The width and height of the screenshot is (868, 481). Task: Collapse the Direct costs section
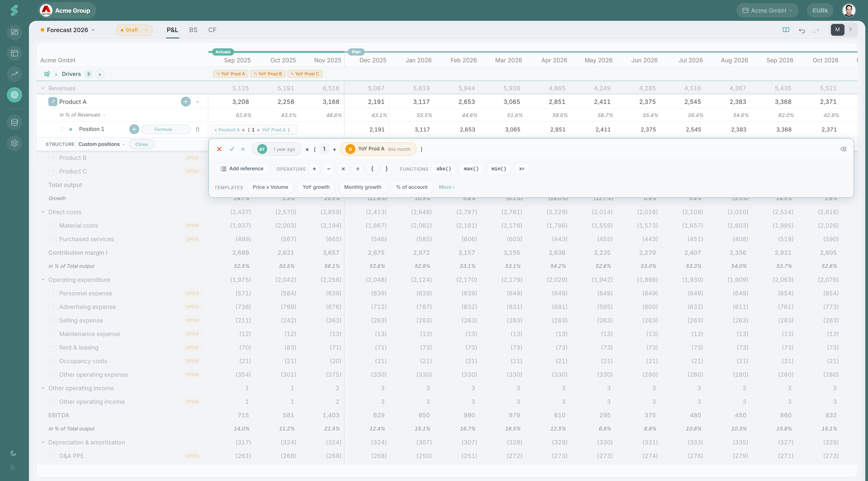[x=43, y=212]
